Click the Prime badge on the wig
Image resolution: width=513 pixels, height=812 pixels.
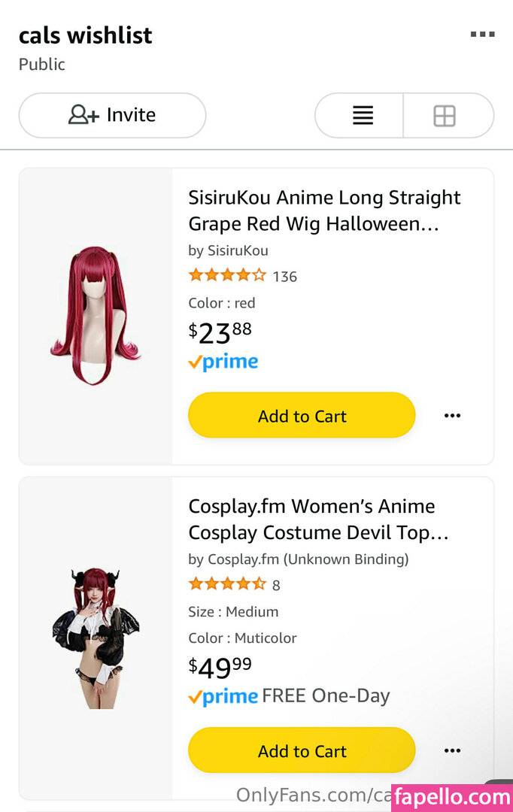pyautogui.click(x=223, y=362)
